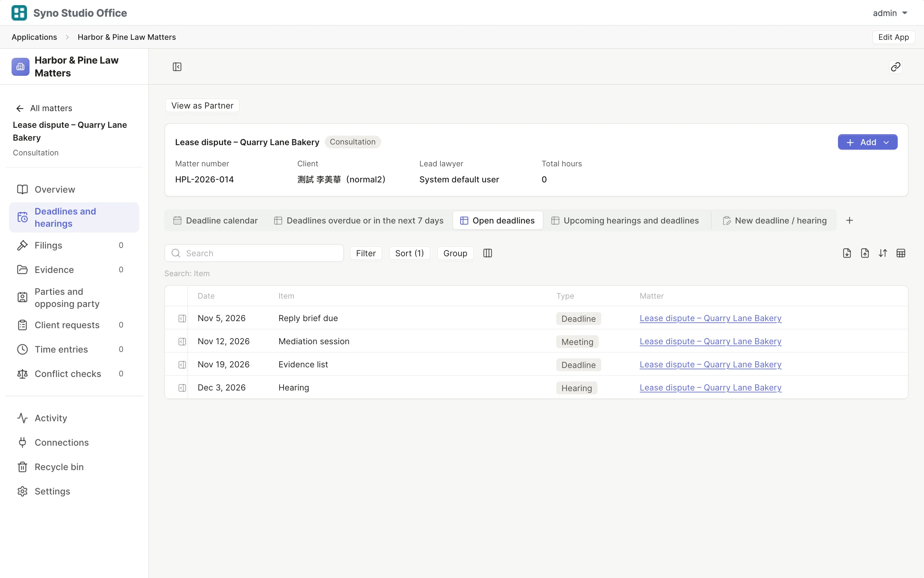Add a new view tab plus icon
Image resolution: width=924 pixels, height=578 pixels.
point(850,221)
